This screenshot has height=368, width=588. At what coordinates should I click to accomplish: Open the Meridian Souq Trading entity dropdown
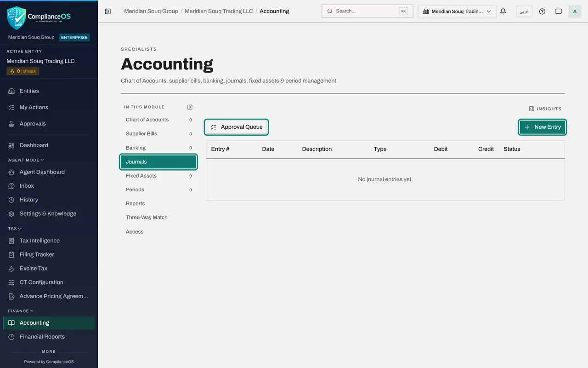(457, 11)
